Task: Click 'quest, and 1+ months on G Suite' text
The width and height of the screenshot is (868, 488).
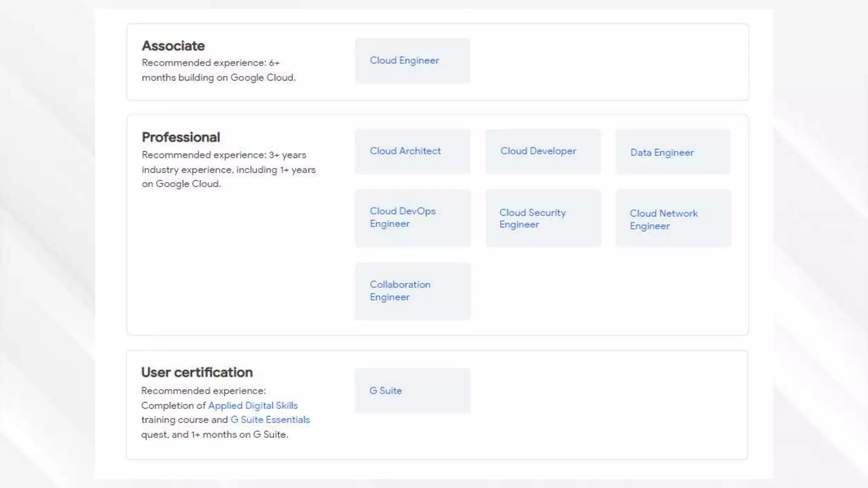Action: click(214, 435)
